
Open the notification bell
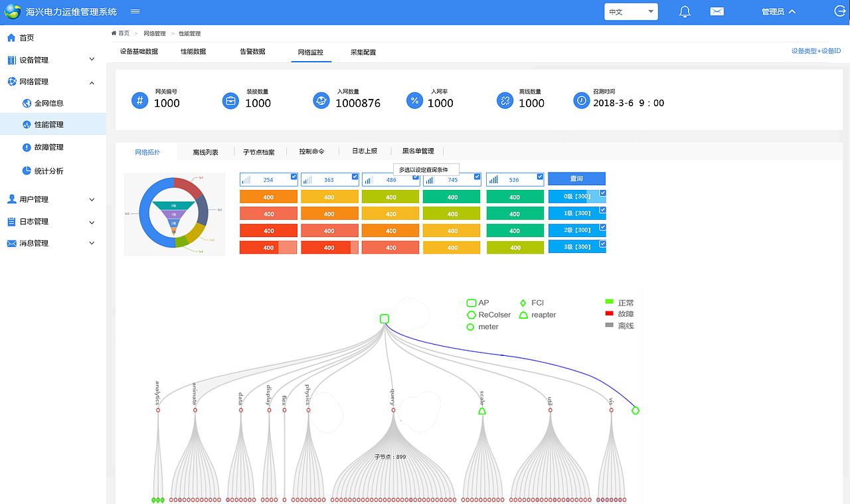click(685, 11)
